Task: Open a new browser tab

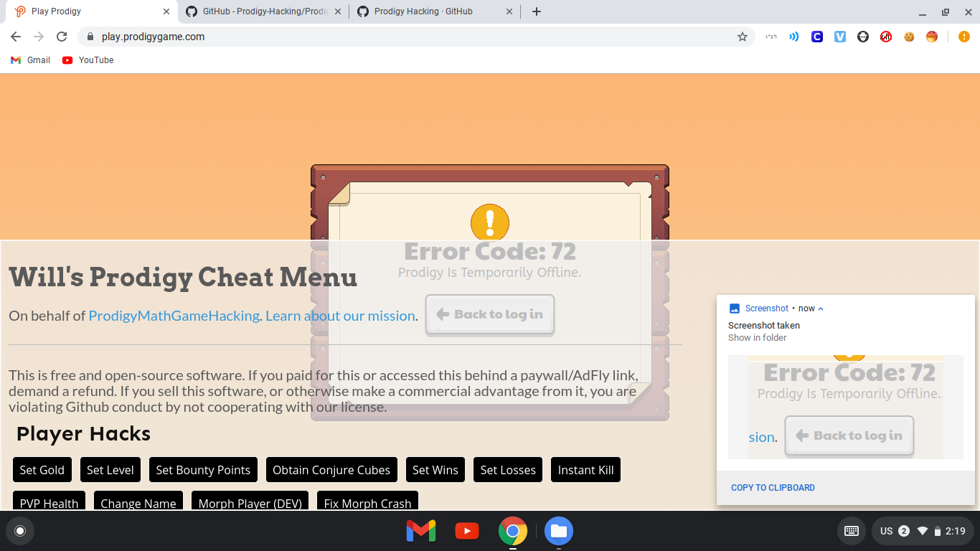Action: point(537,11)
